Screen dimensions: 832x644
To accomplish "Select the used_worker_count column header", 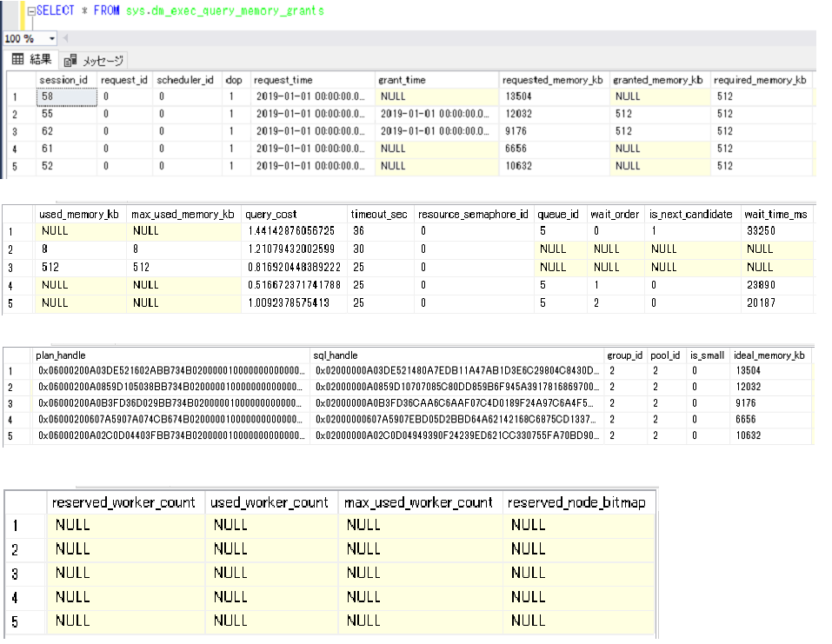I will coord(271,502).
